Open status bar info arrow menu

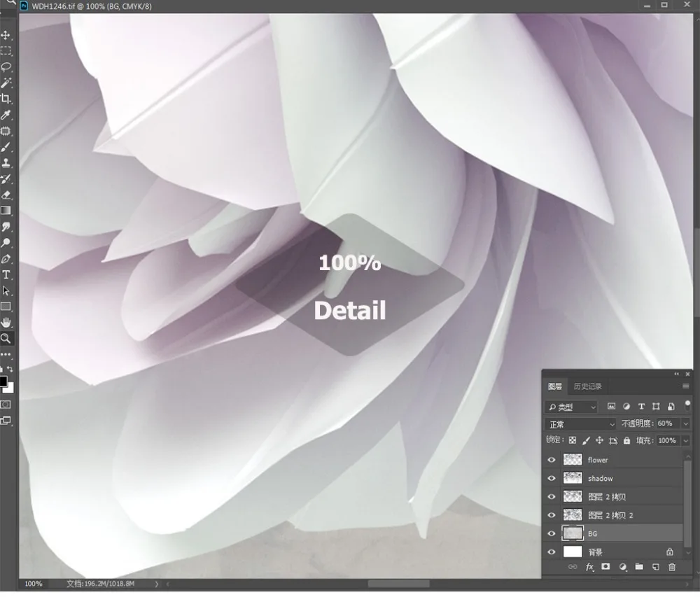pos(157,584)
